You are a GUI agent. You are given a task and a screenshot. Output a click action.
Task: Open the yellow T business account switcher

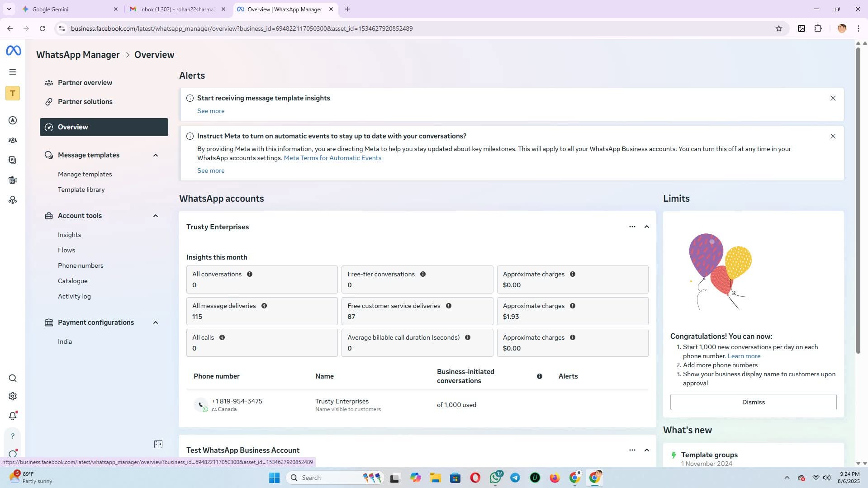pyautogui.click(x=13, y=93)
